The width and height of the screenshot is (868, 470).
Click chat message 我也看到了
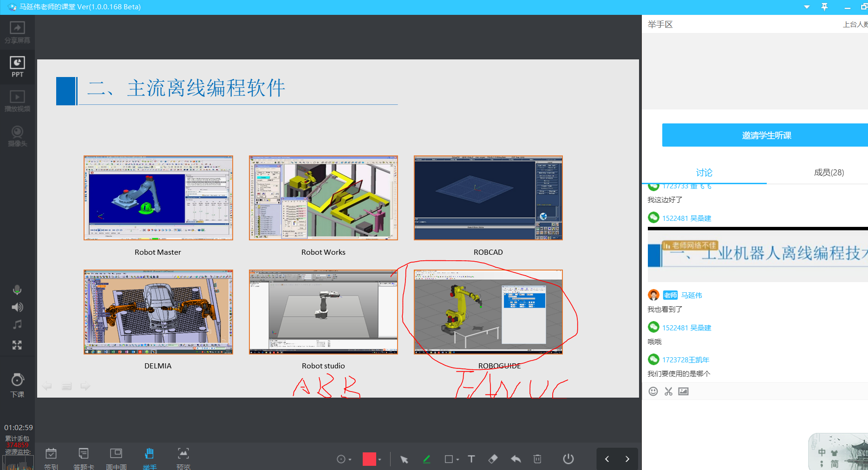pos(665,309)
